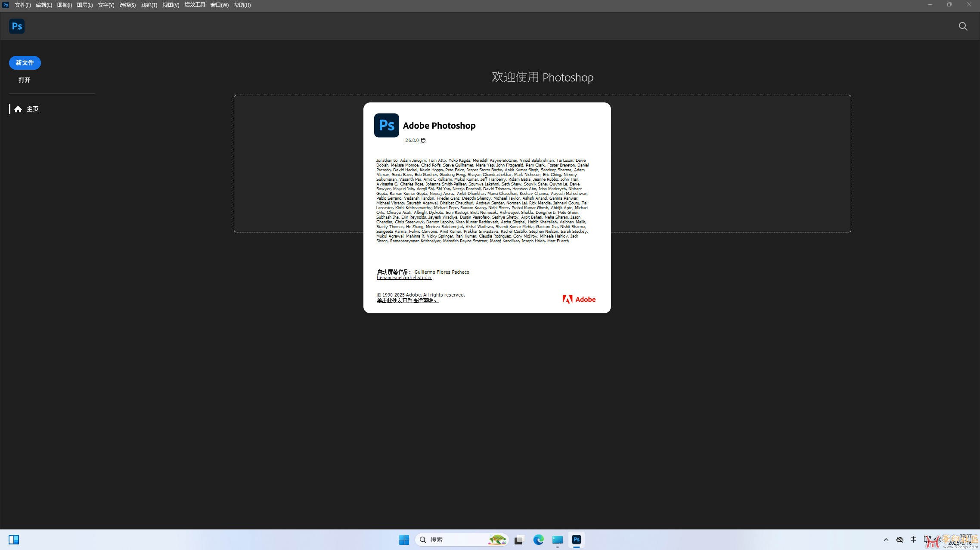Open the 增效工具 menu
This screenshot has height=550, width=980.
195,5
